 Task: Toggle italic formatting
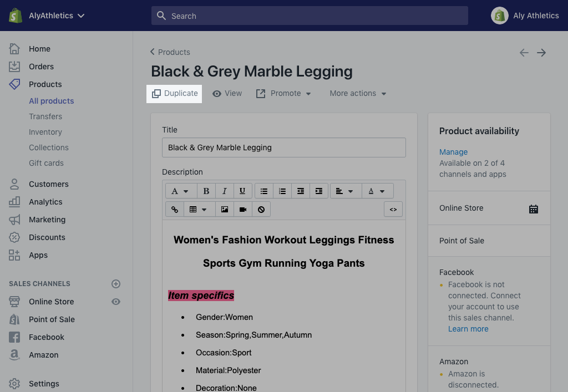tap(225, 191)
